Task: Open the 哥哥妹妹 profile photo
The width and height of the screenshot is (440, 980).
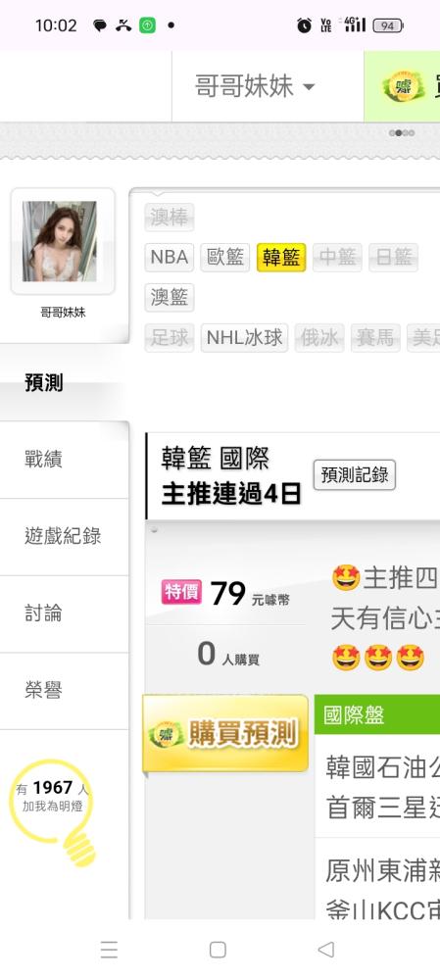Action: pos(60,241)
